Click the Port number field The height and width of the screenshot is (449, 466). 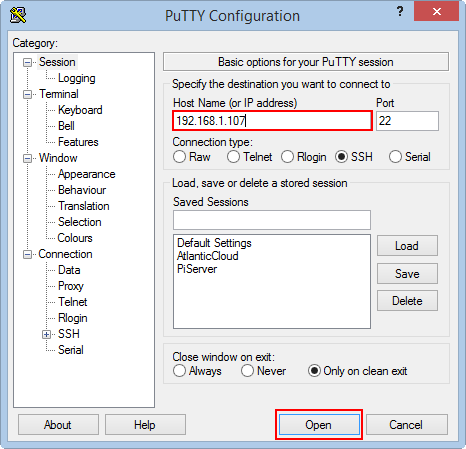[407, 121]
